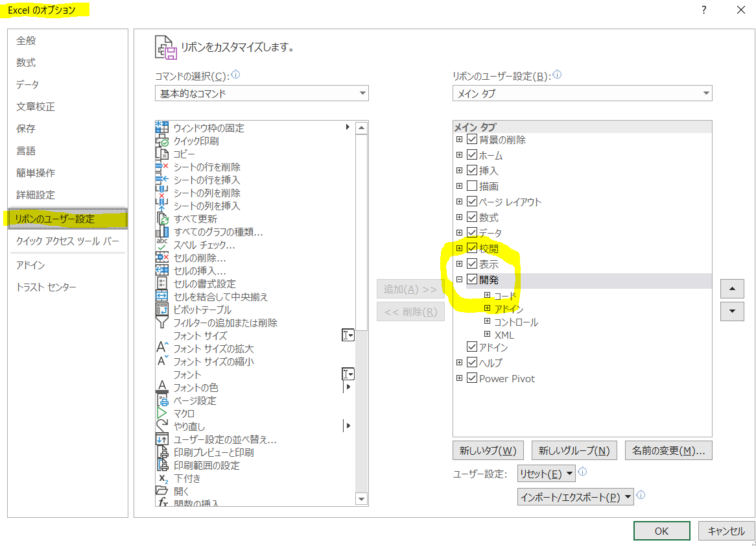Move selected tab down with arrow button
756x547 pixels.
pyautogui.click(x=733, y=311)
